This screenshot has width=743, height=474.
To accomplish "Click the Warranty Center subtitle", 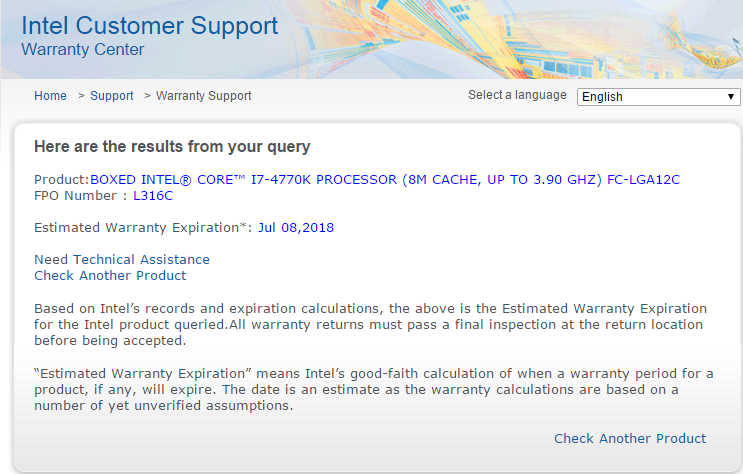I will (x=83, y=49).
